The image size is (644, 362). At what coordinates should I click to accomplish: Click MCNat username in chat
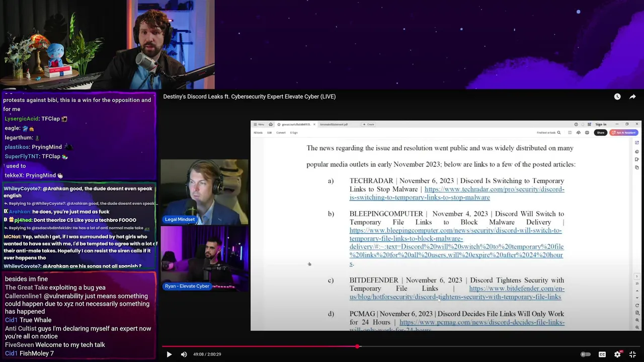pos(12,237)
